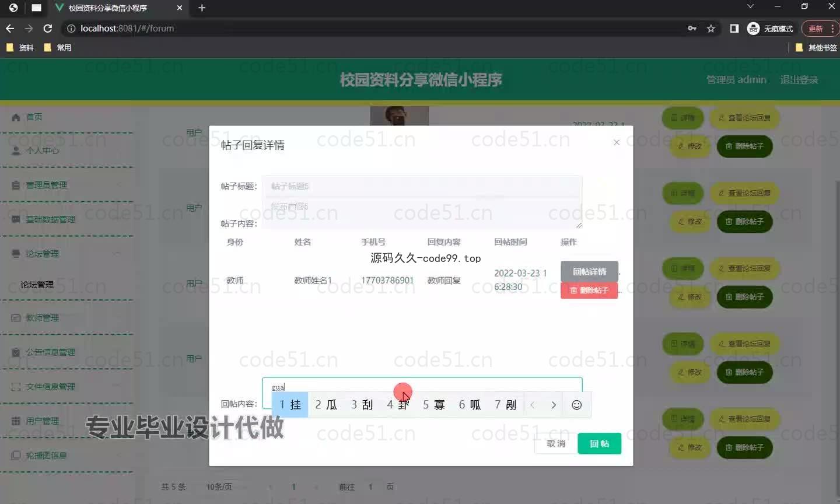Choose IME candidate 2 瓜
The image size is (840, 504).
point(326,405)
